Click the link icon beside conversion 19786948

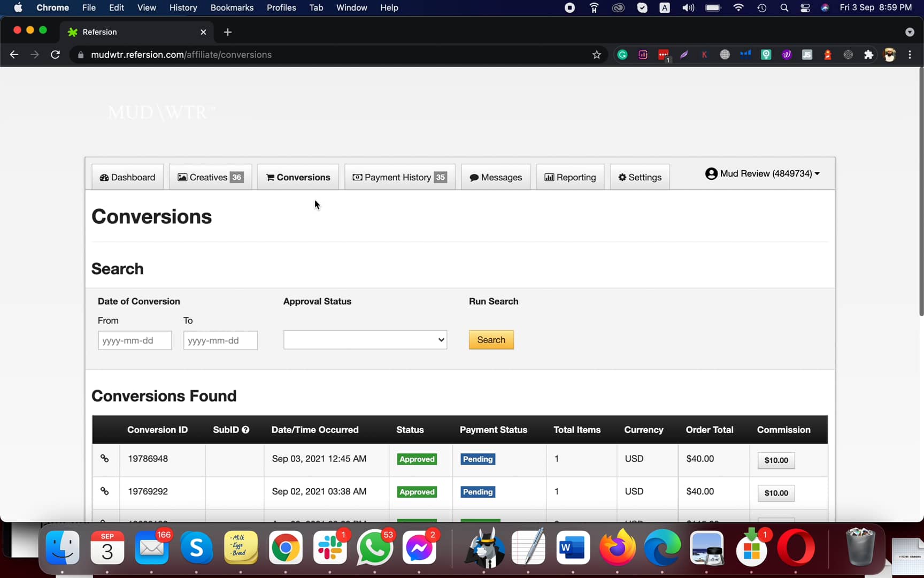click(105, 459)
